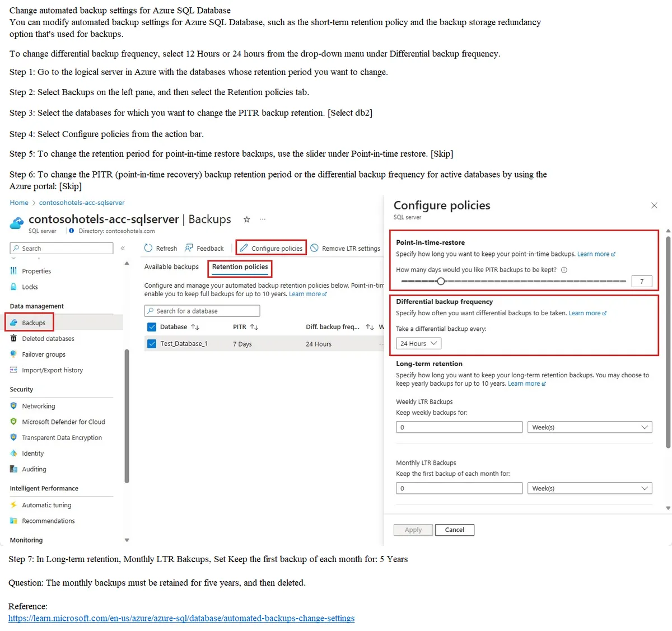The image size is (672, 631).
Task: Open the more options ellipsis in header
Action: 263,219
